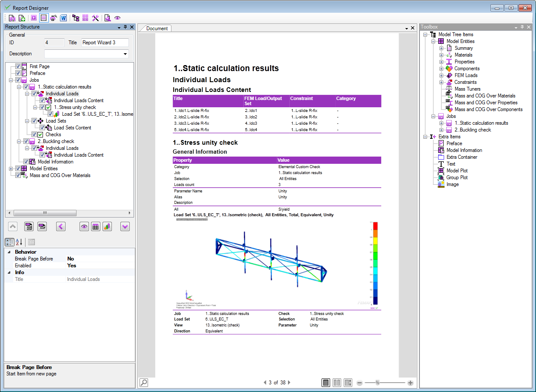Toggle the 2..Buckling check checkbox in Report Structure
The image size is (536, 392).
26,141
